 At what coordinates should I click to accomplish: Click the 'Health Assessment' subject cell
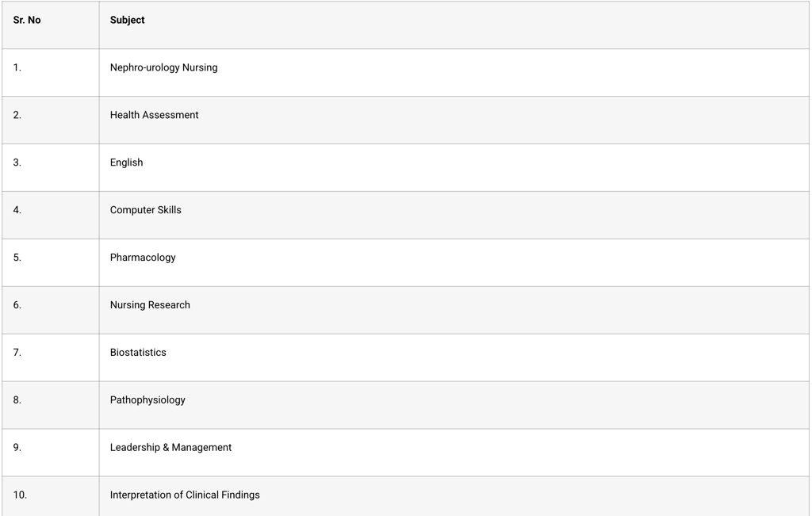[x=154, y=115]
